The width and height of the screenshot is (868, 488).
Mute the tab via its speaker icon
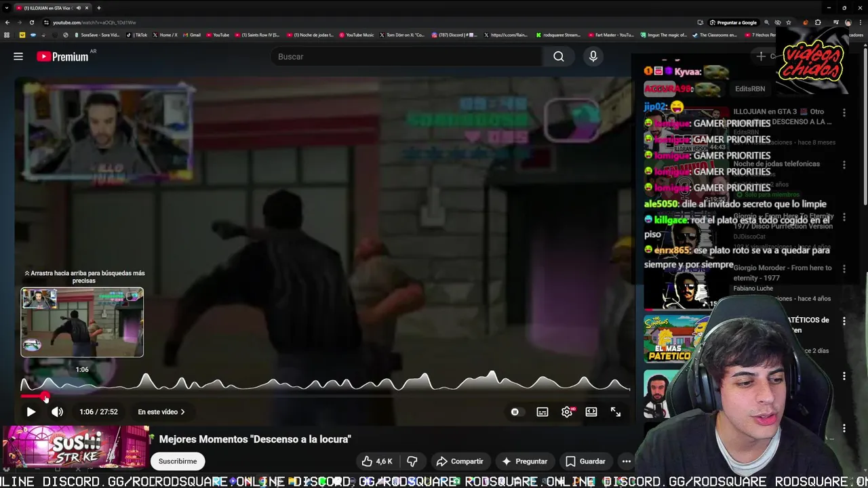(78, 7)
